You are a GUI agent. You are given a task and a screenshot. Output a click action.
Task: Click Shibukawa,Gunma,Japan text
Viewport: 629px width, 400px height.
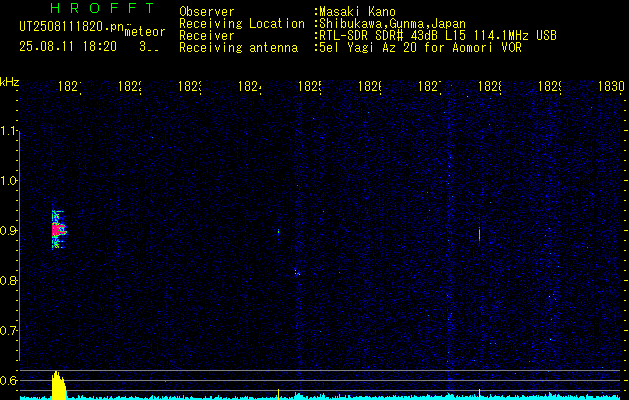392,24
